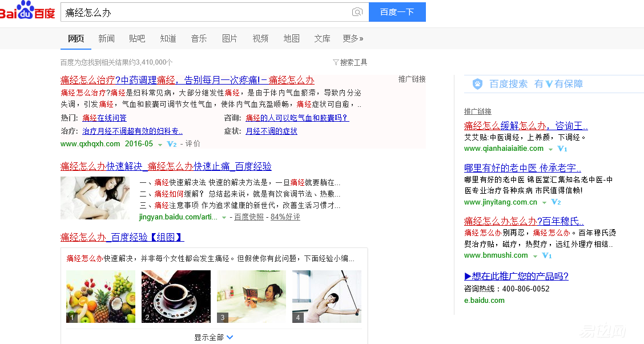Open stretching exercise image numbered 4

[x=327, y=297]
